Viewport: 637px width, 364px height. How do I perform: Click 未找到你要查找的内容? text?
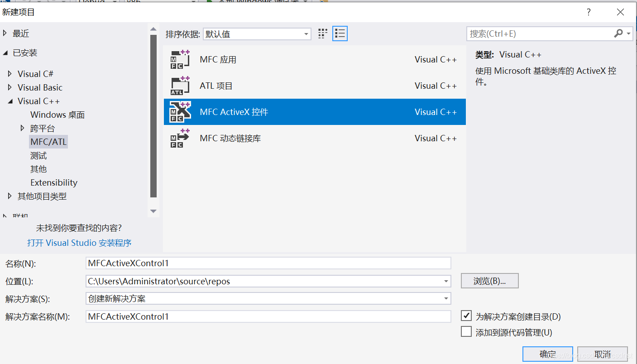79,228
